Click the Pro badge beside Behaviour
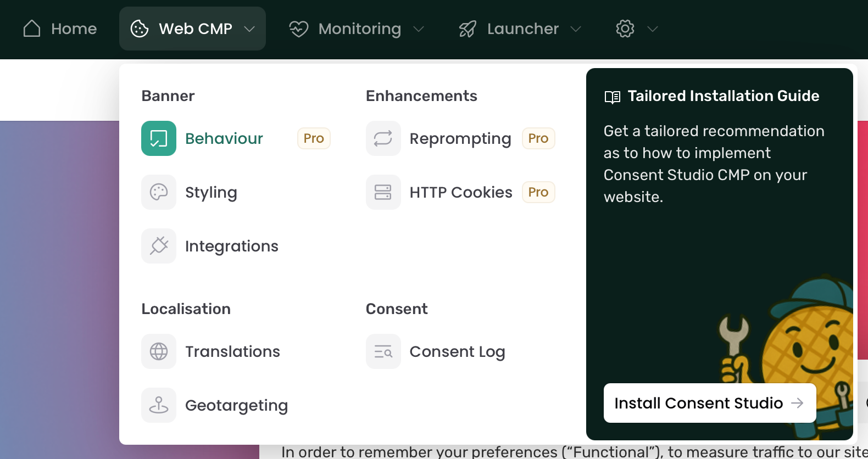 tap(314, 138)
